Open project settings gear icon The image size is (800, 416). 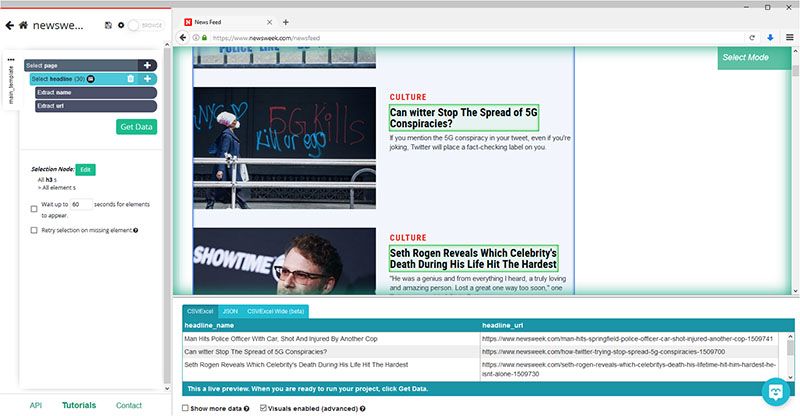(121, 25)
